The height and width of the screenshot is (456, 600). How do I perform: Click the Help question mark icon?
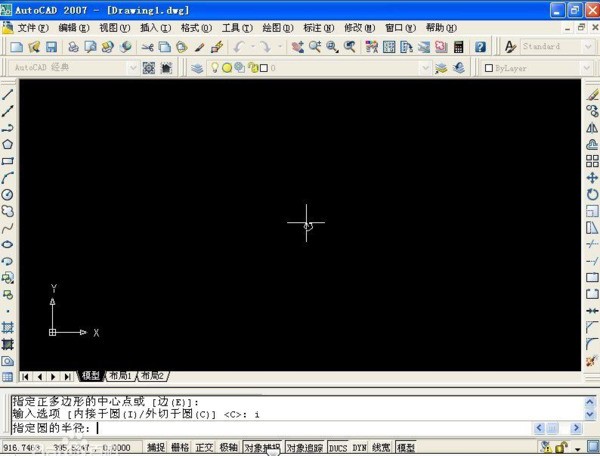pos(480,47)
